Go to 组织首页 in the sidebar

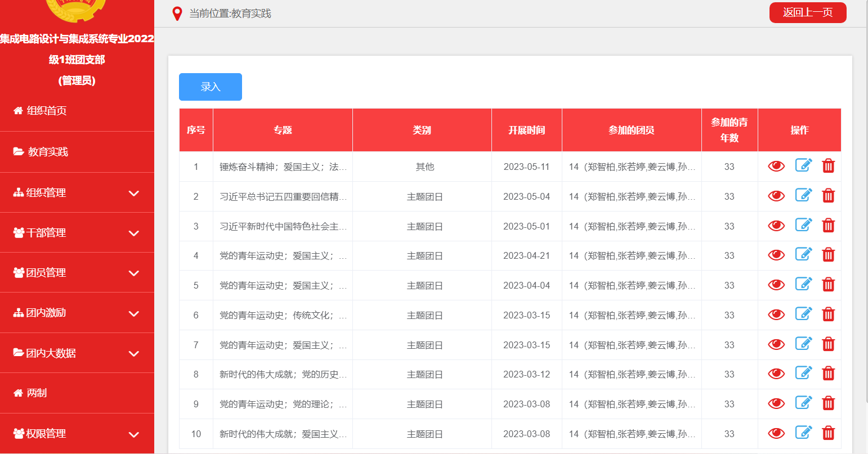[x=47, y=111]
